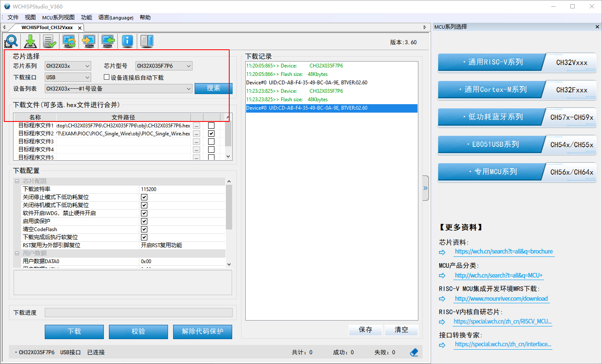Open the device info toolbar icon

pyautogui.click(x=127, y=41)
